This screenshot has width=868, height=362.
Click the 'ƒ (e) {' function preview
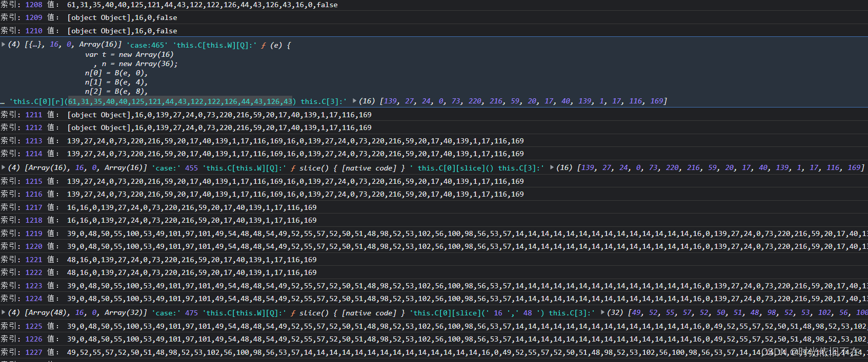click(x=276, y=45)
